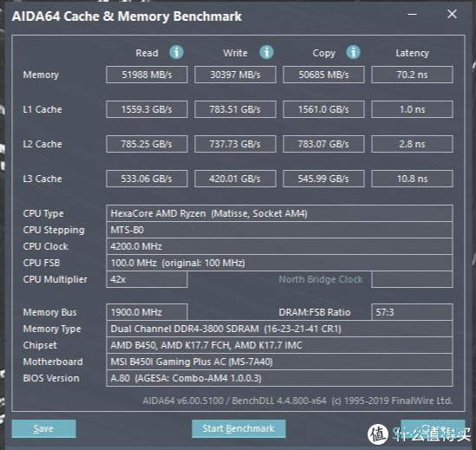Select L3 Cache Copy 545.99 GB/s
This screenshot has height=450, width=476.
click(323, 179)
